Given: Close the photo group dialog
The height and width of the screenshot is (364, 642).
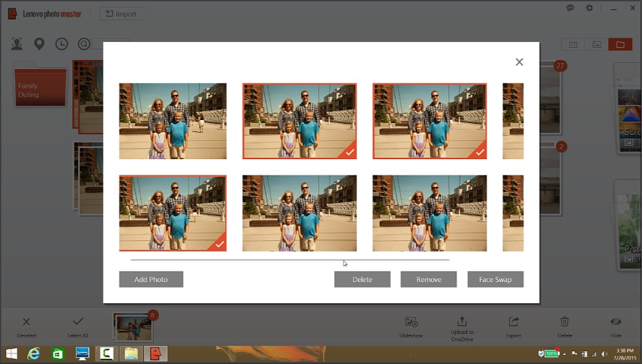Looking at the screenshot, I should [519, 62].
